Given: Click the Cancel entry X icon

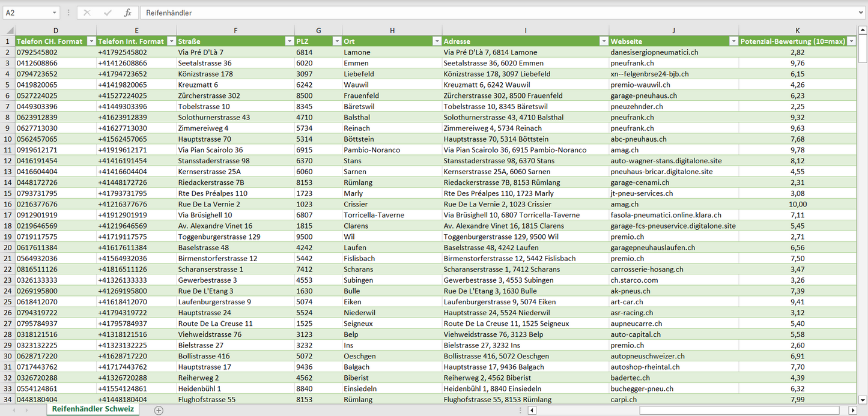Looking at the screenshot, I should coord(87,13).
